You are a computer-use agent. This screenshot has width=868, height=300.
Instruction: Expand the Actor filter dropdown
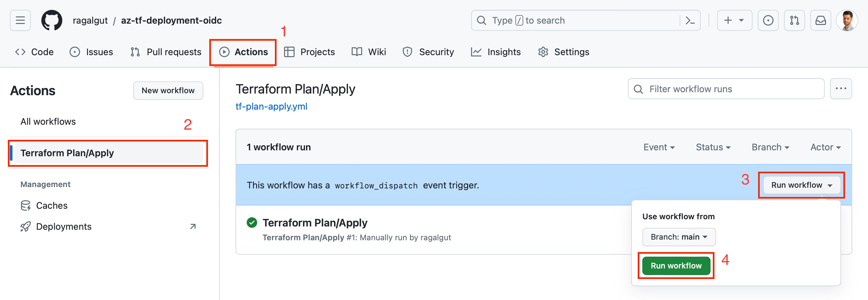pyautogui.click(x=825, y=147)
